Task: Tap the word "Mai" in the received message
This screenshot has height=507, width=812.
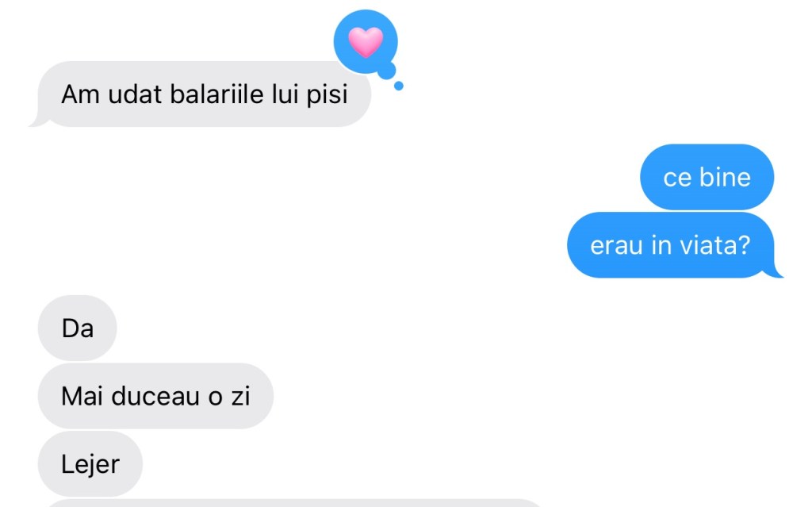Action: click(x=79, y=397)
